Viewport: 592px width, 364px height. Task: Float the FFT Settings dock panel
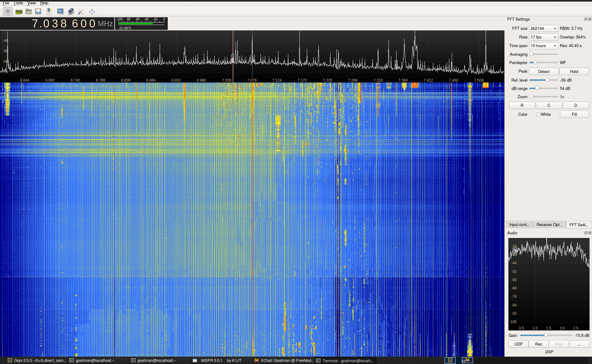pos(586,19)
